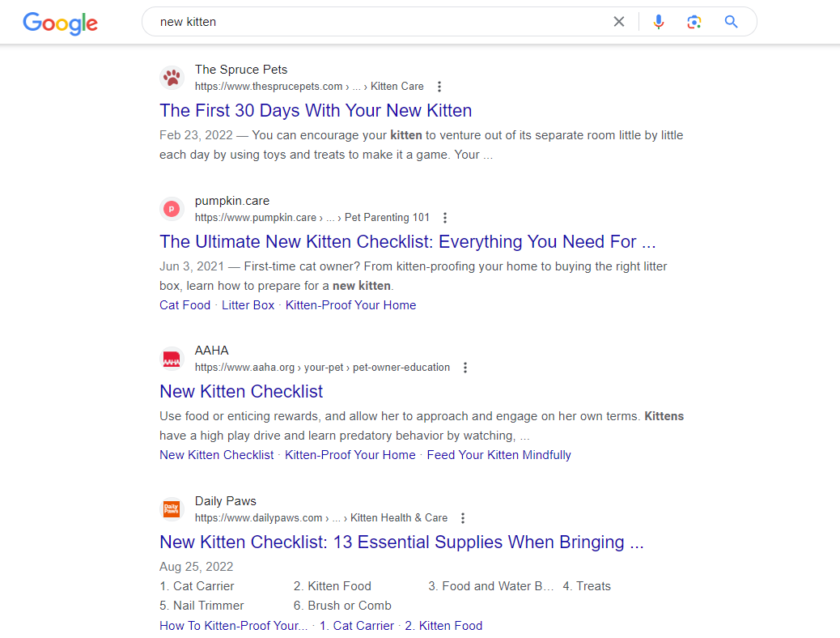This screenshot has height=638, width=840.
Task: Click the magnifying glass search button
Action: [x=731, y=21]
